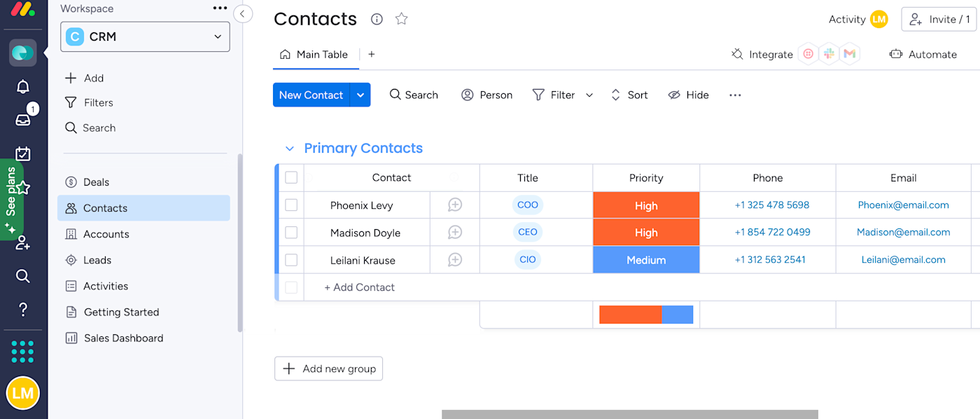This screenshot has height=419, width=980.
Task: Check the Phoenix Levy row checkbox
Action: point(291,205)
